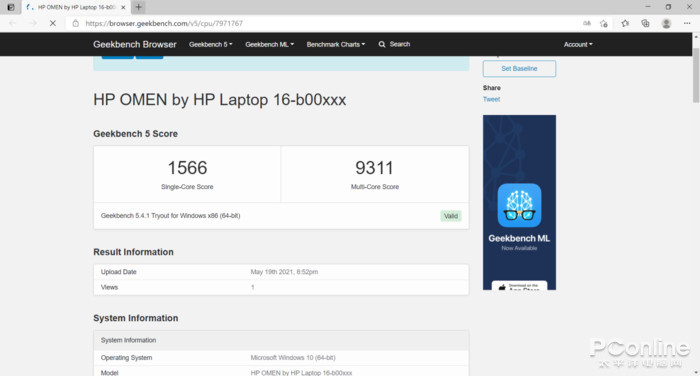Image resolution: width=700 pixels, height=376 pixels.
Task: Click the scrollbar down arrow
Action: click(x=696, y=372)
